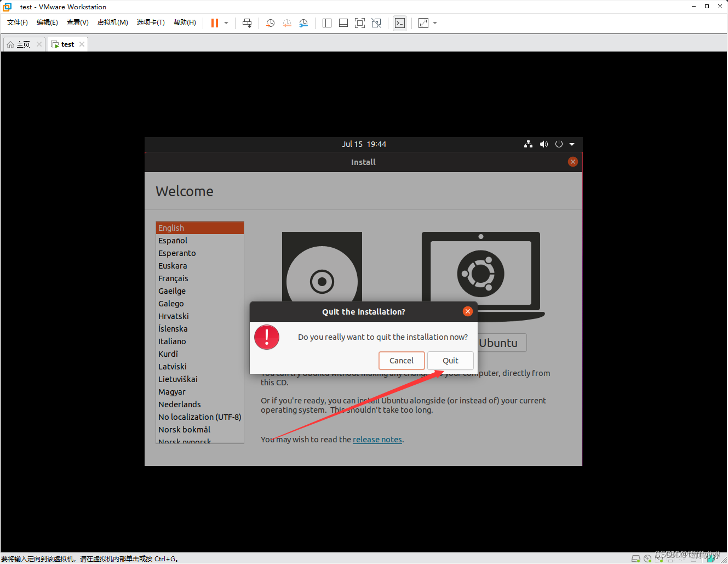Select Esperanto in the language list
This screenshot has width=728, height=564.
[200, 253]
